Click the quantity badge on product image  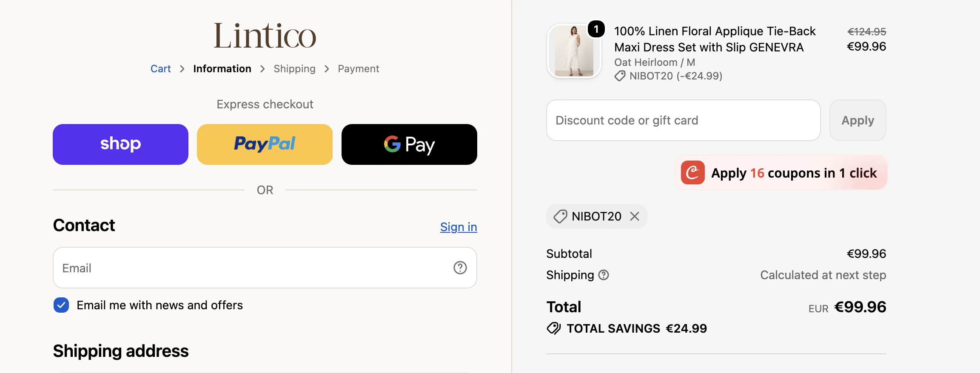click(596, 29)
